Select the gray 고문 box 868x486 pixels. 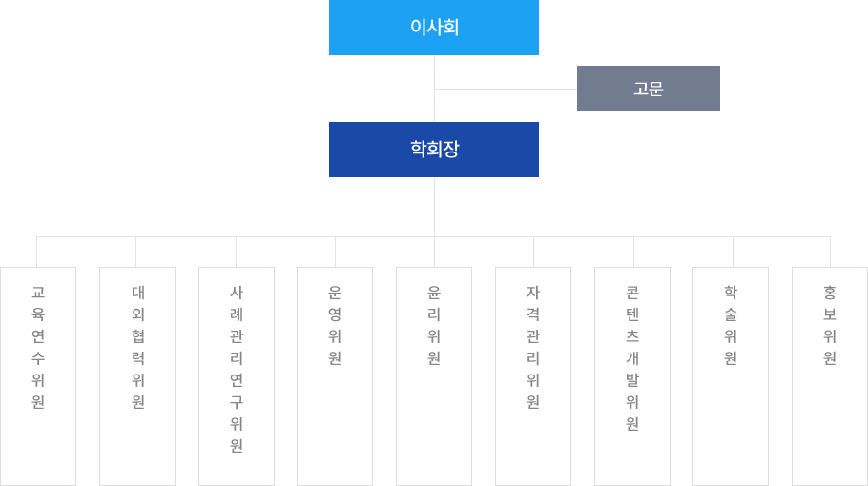click(x=649, y=89)
